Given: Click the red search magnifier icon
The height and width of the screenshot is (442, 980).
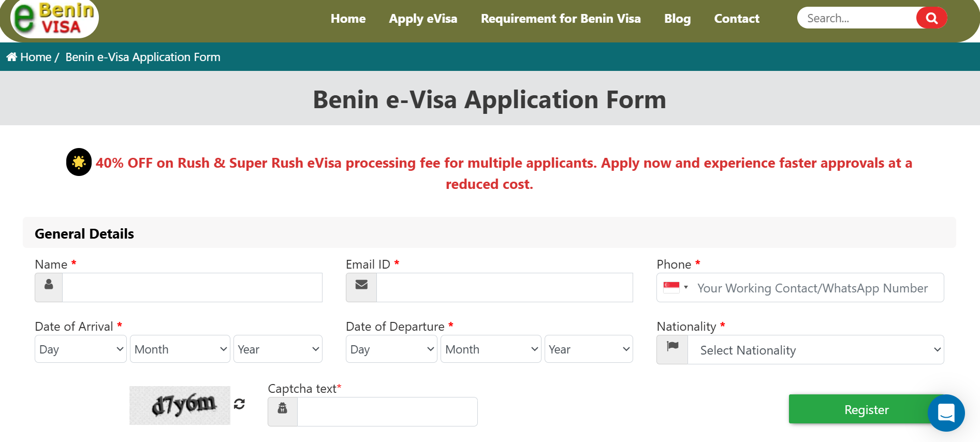Looking at the screenshot, I should [x=931, y=18].
